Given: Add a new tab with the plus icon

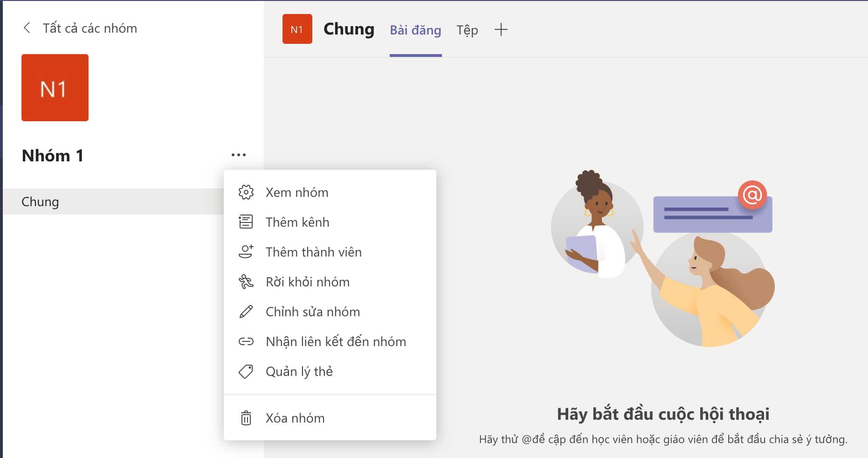Looking at the screenshot, I should (x=501, y=30).
